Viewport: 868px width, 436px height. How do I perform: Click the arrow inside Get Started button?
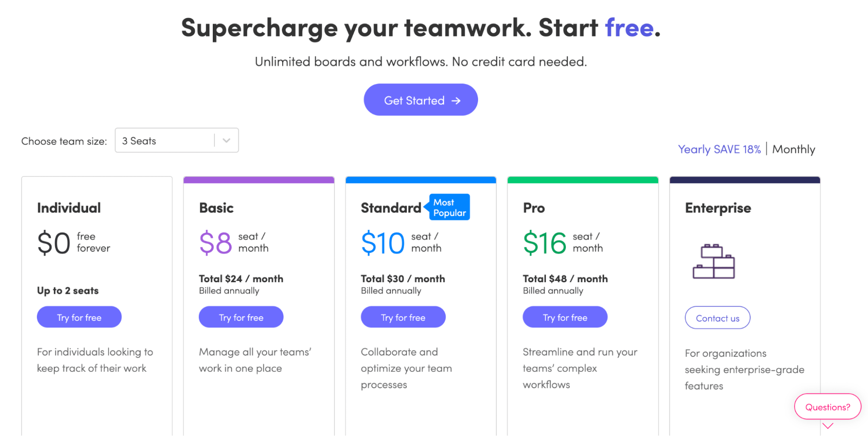pyautogui.click(x=455, y=100)
